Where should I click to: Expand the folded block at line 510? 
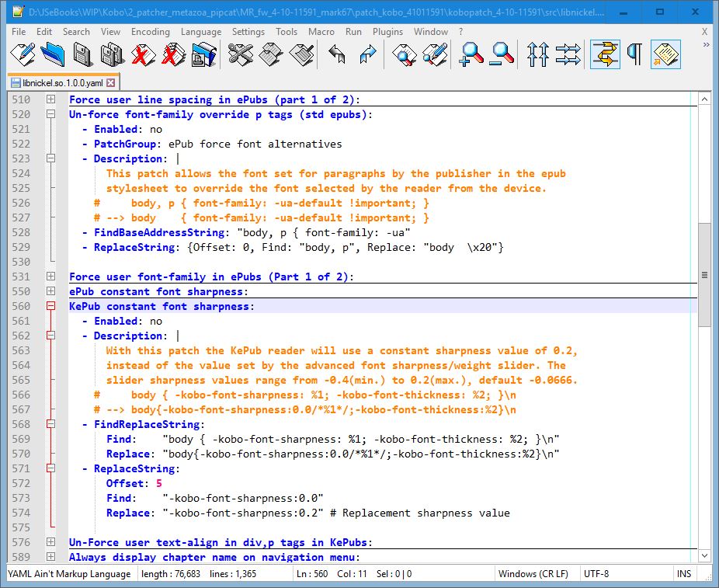(50, 99)
